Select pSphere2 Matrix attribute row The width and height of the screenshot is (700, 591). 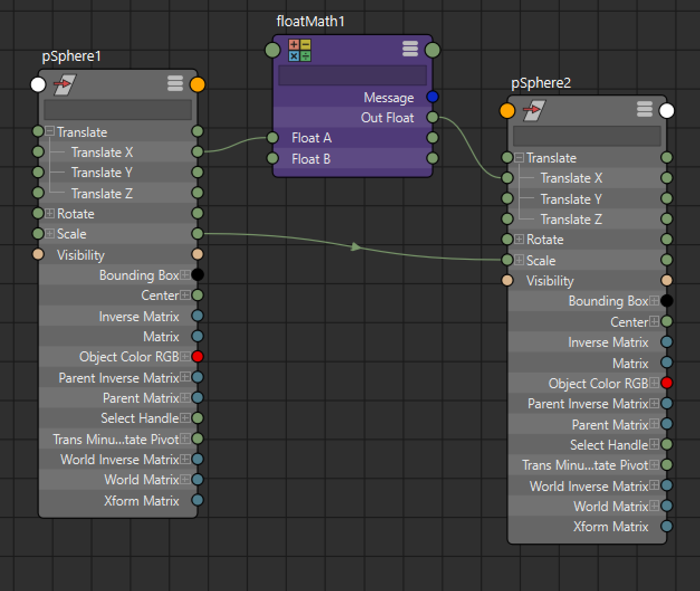587,363
